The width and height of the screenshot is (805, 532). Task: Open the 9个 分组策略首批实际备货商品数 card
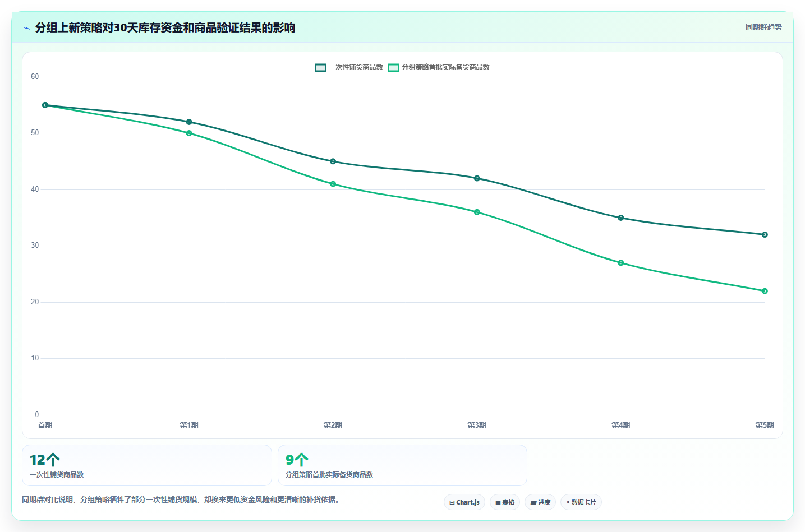pos(402,465)
